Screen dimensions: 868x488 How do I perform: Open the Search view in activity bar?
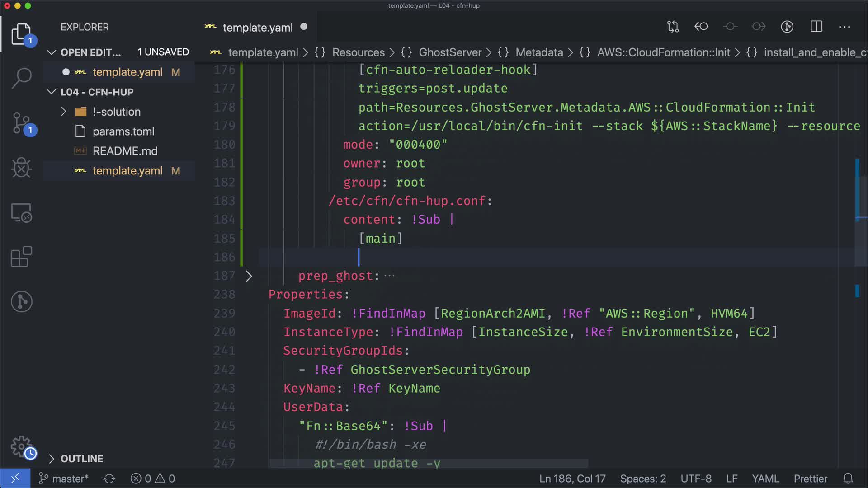click(x=21, y=78)
